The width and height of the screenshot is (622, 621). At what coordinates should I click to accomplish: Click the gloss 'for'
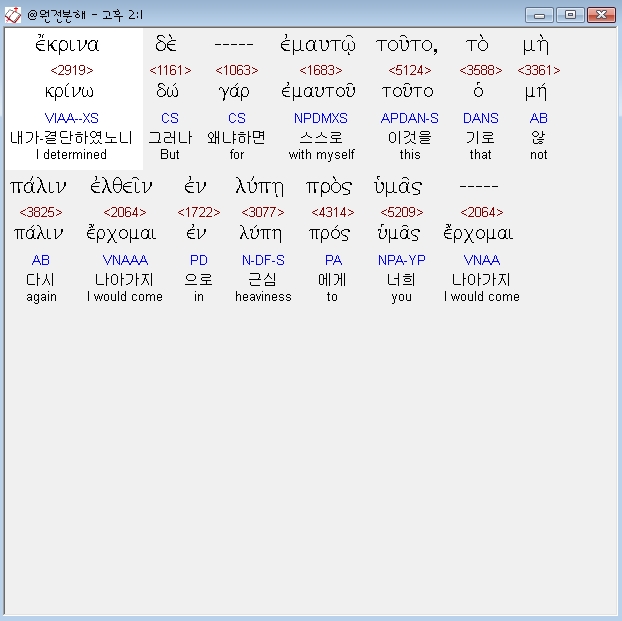pyautogui.click(x=237, y=154)
